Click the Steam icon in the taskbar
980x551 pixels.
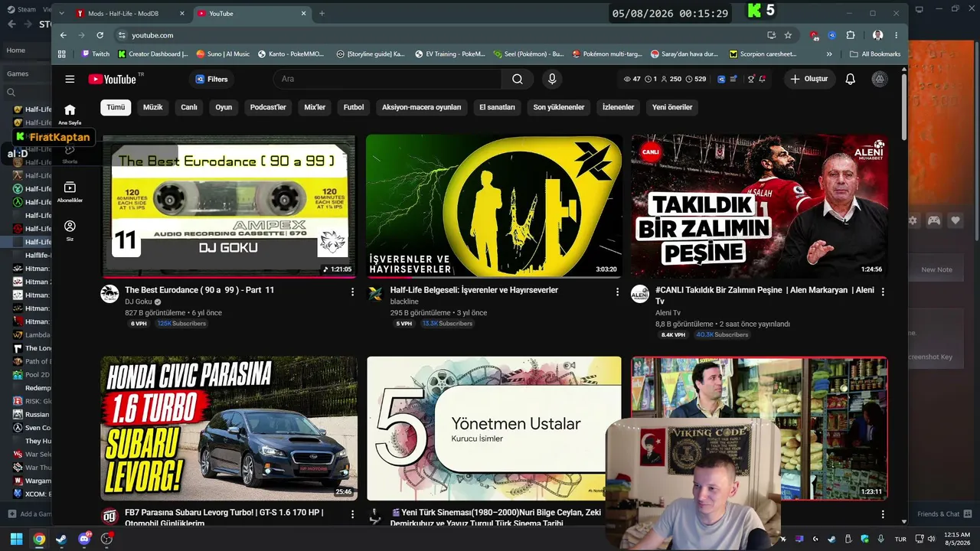pos(61,539)
